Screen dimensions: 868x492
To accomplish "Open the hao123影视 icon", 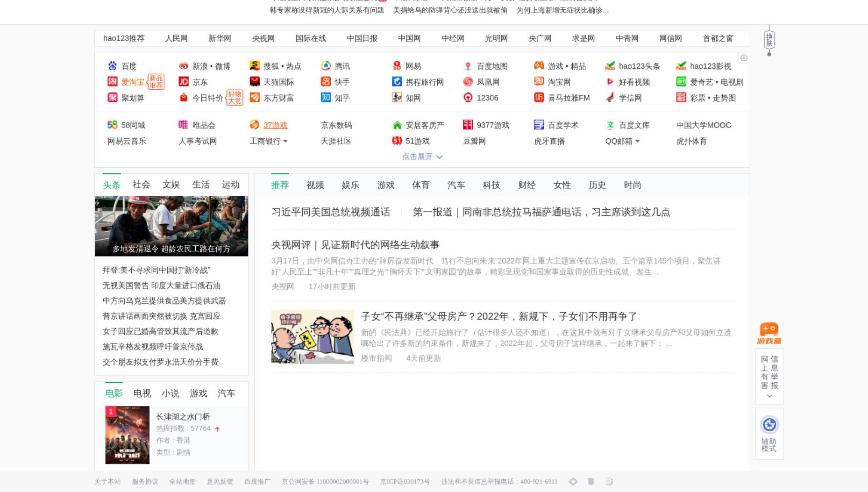I will [681, 66].
